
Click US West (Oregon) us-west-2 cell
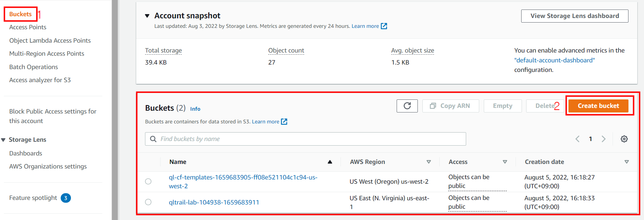pos(389,182)
